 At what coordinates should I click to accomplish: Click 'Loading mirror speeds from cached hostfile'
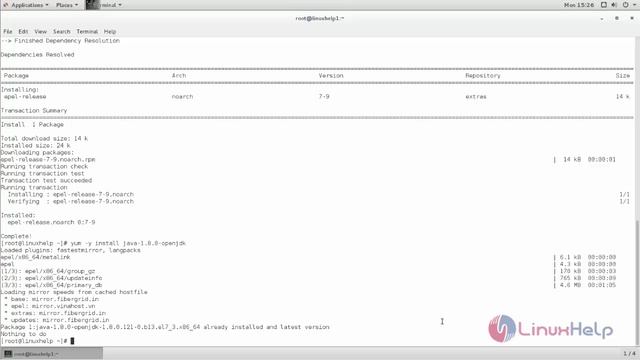[74, 292]
